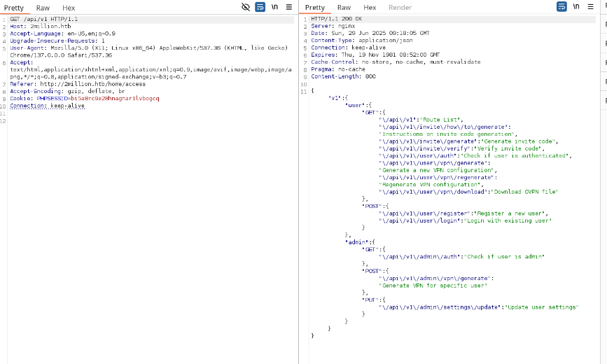
Task: Click the 'HTTP/1.1 200 OK' status line
Action: coord(336,19)
